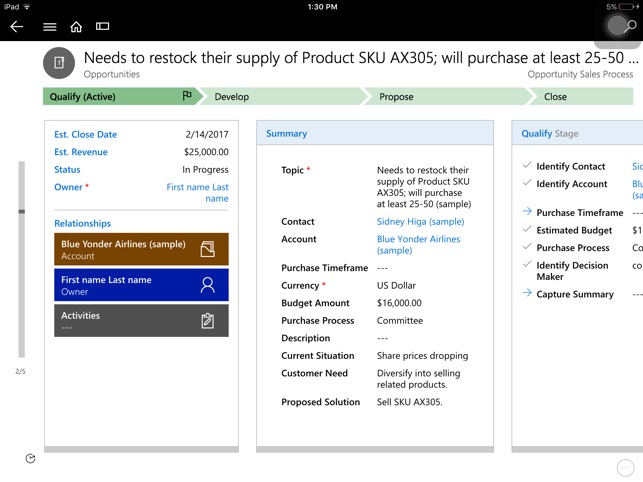Click the command bar icon next to Home

point(102,27)
